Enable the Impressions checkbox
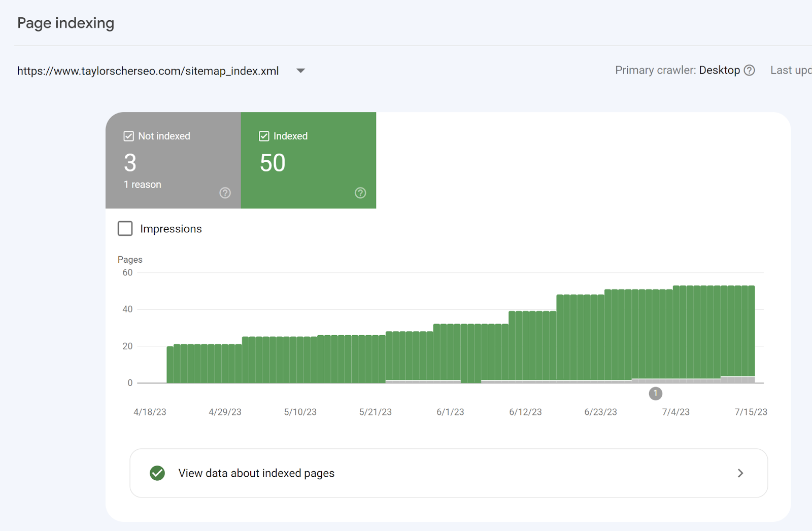 point(125,229)
